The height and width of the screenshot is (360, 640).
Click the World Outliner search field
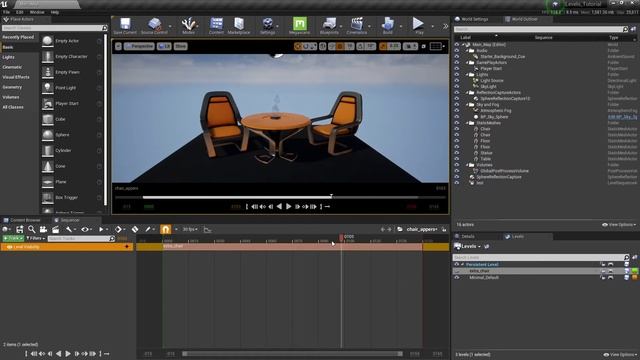pos(541,29)
